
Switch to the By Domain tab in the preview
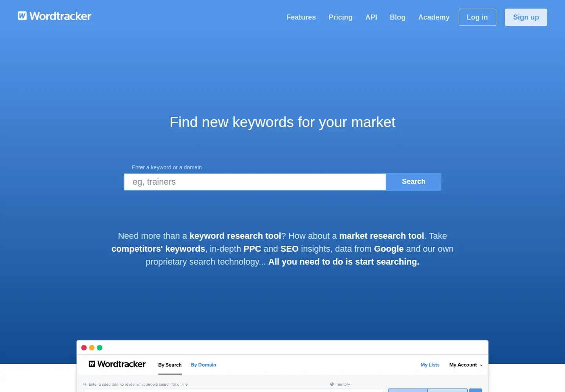(x=204, y=365)
